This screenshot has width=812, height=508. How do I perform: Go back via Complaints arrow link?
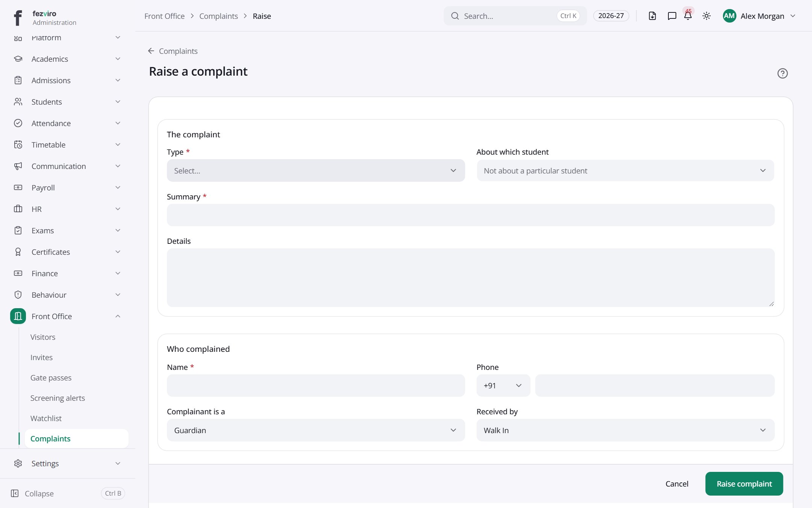coord(173,51)
